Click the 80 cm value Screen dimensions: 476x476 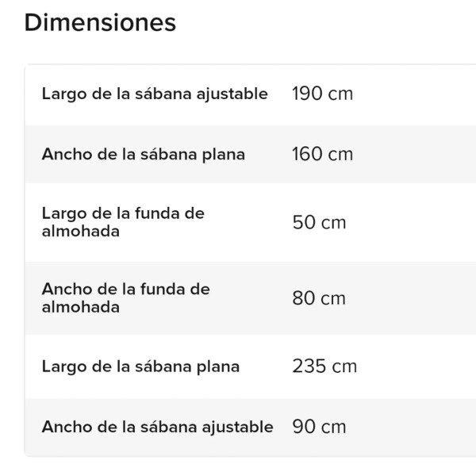pyautogui.click(x=319, y=298)
